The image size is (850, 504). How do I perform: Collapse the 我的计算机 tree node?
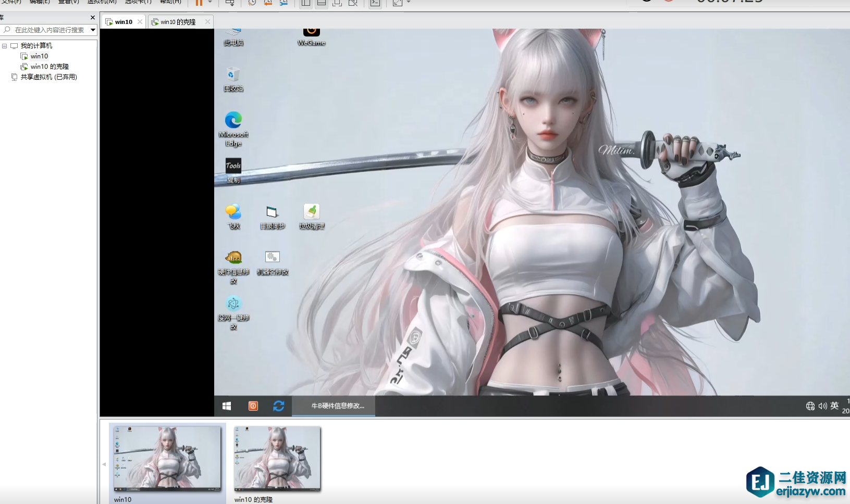point(5,45)
